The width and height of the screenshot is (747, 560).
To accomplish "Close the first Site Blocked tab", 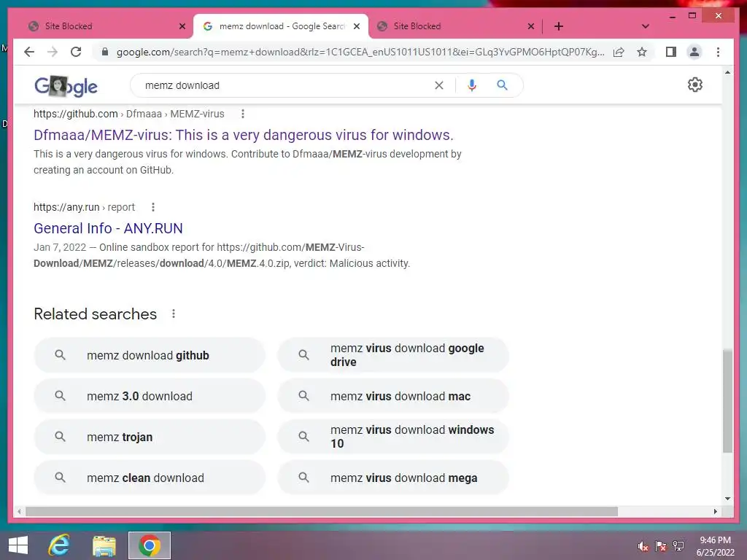I will tap(182, 26).
